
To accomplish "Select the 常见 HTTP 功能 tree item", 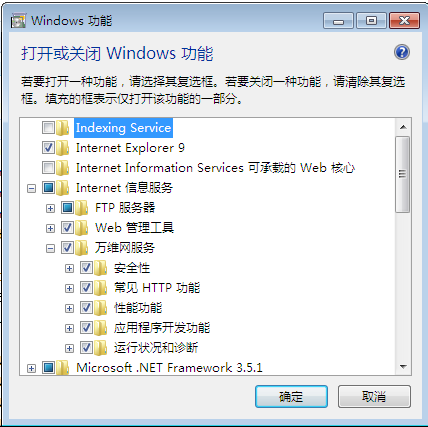I will [x=157, y=288].
